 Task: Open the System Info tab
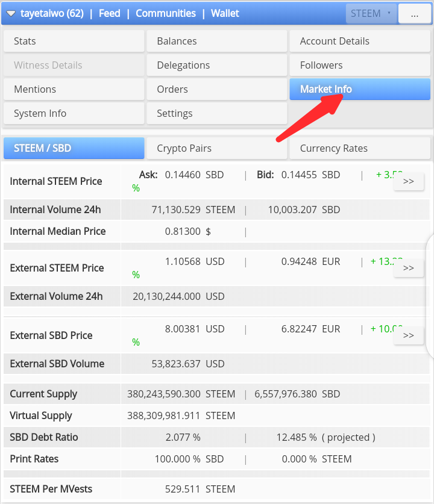[x=74, y=113]
